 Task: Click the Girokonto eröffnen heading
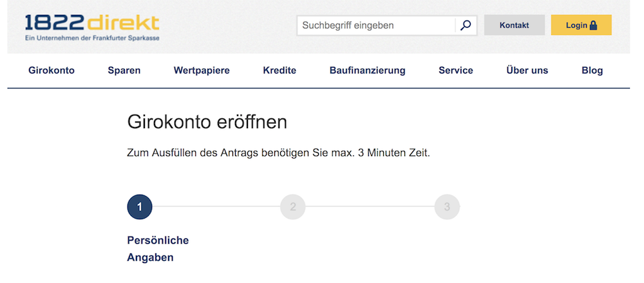pyautogui.click(x=207, y=122)
